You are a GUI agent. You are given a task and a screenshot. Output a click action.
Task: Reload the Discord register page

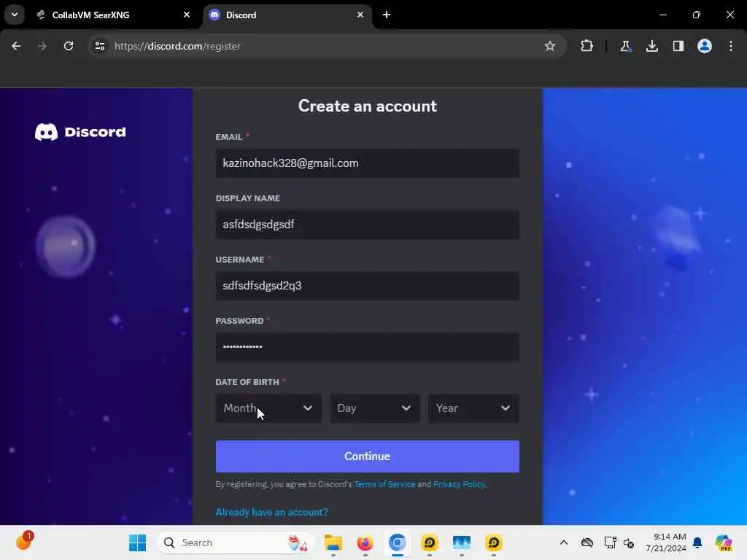[x=69, y=46]
